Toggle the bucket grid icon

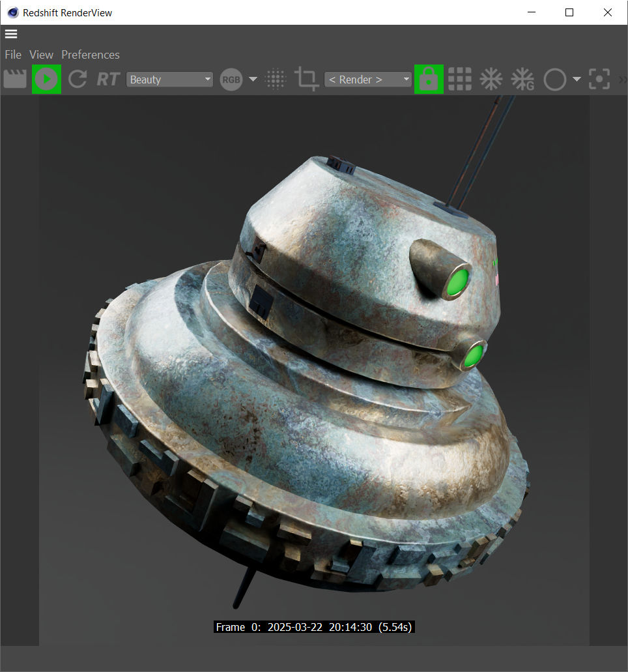460,80
